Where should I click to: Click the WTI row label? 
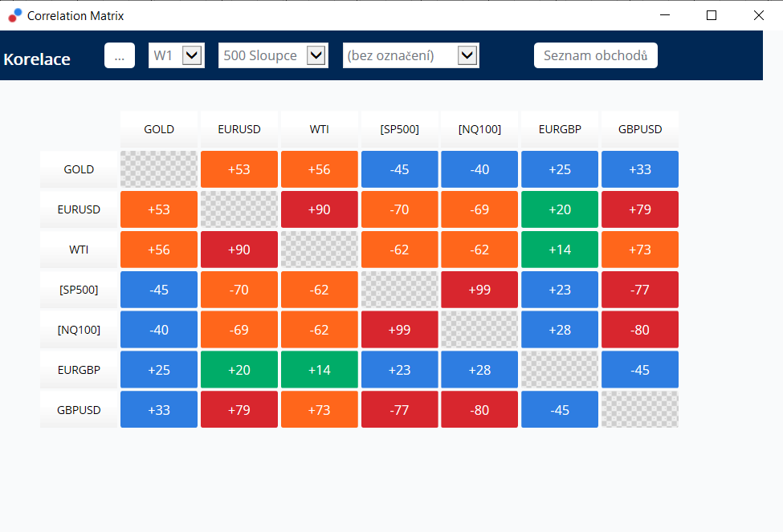click(79, 250)
